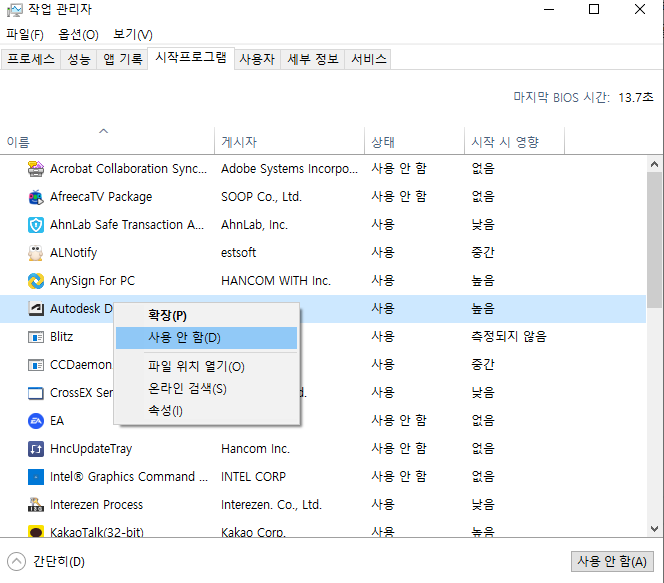Select the Acrobat Collaboration Sync... row name
Image resolution: width=664 pixels, height=583 pixels.
point(128,169)
